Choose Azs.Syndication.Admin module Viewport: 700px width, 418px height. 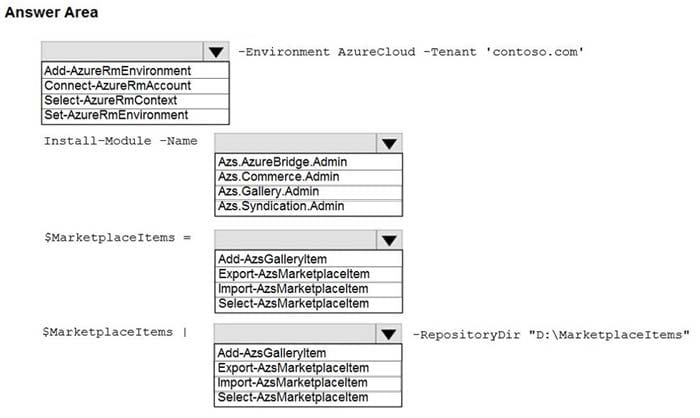tap(308, 206)
